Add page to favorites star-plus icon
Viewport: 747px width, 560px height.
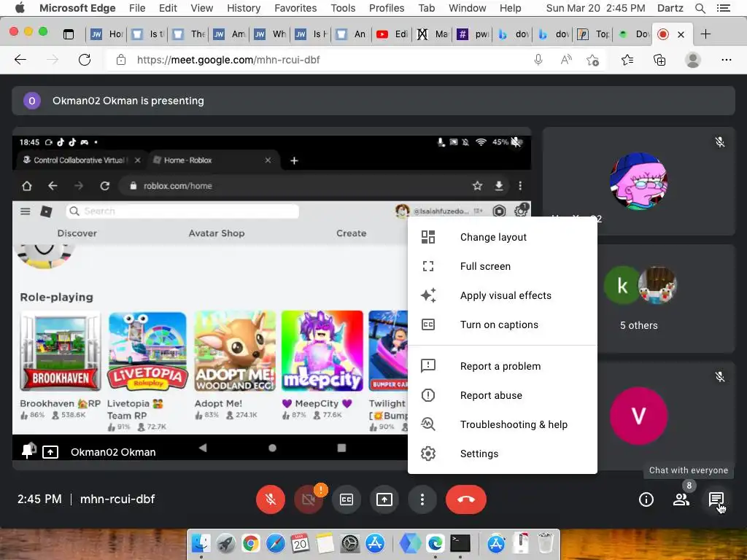[592, 60]
